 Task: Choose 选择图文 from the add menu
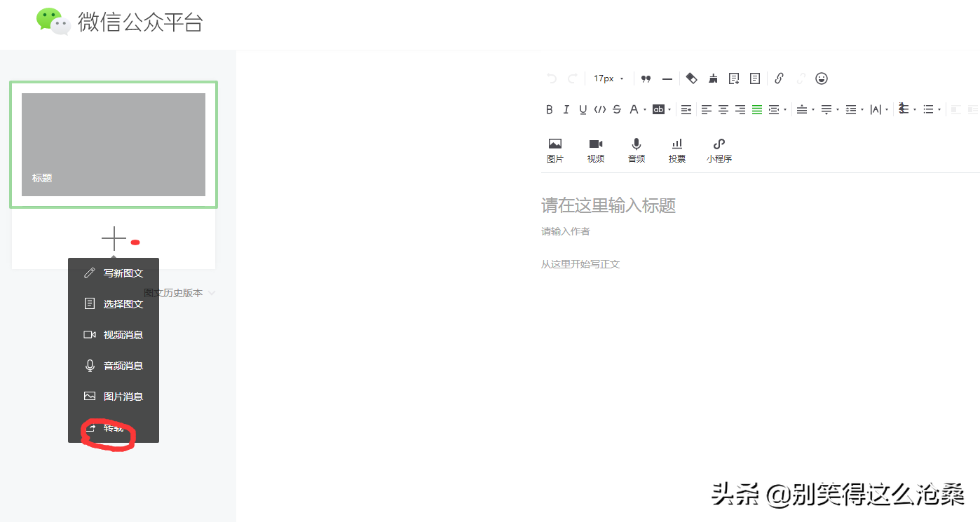click(114, 304)
